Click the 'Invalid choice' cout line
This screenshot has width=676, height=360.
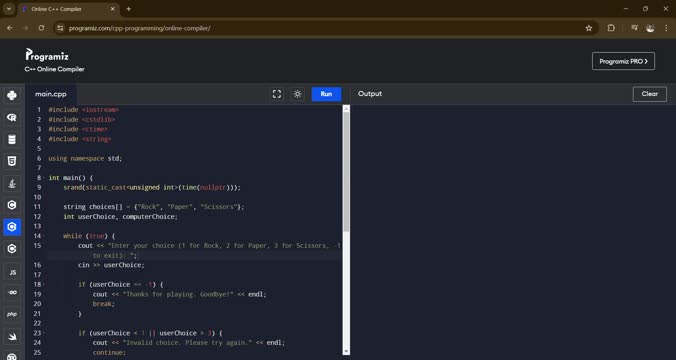(x=189, y=343)
